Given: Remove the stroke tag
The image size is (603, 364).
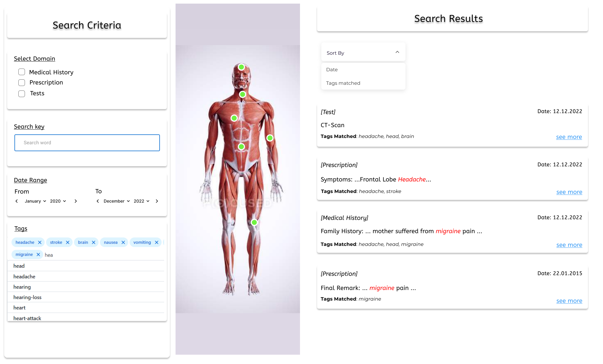Looking at the screenshot, I should click(68, 242).
